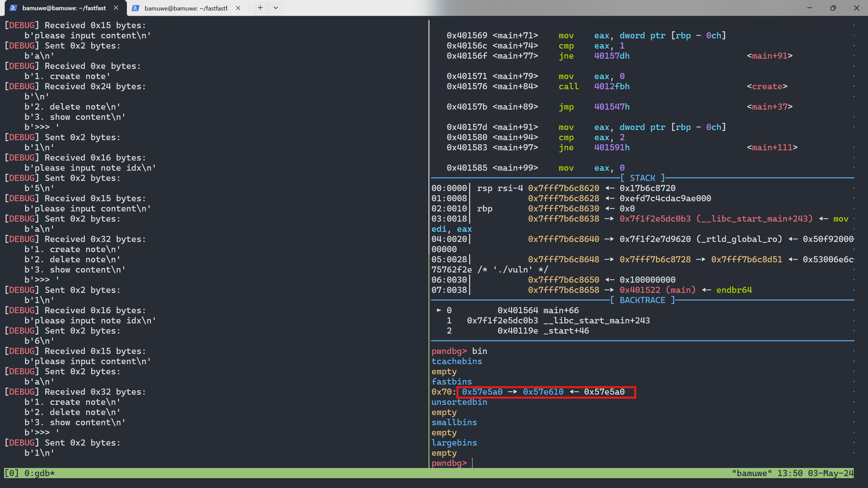Click backtrace frame 2 _start+46
868x488 pixels.
click(x=543, y=331)
